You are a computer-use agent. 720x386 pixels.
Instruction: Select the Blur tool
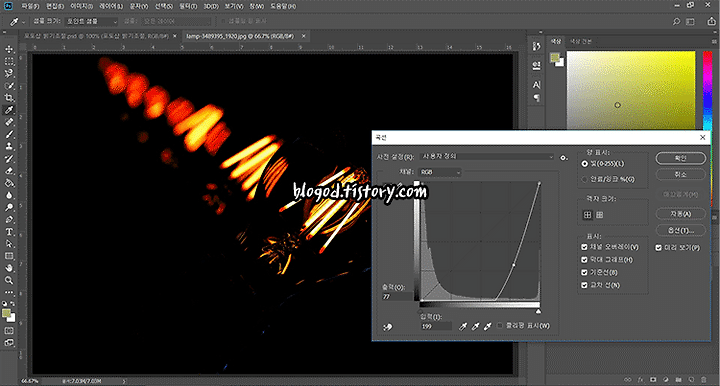tap(9, 195)
